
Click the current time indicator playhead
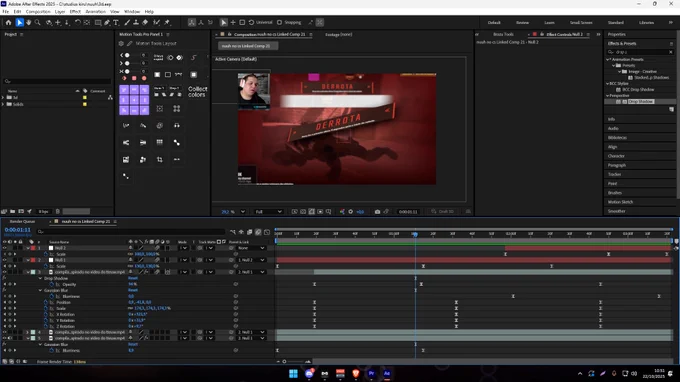pos(415,234)
